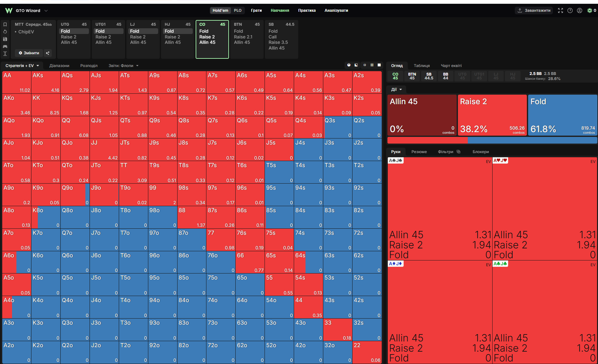This screenshot has width=598, height=364.
Task: Click the vertical expand/collapse height icon
Action: pyautogui.click(x=5, y=54)
